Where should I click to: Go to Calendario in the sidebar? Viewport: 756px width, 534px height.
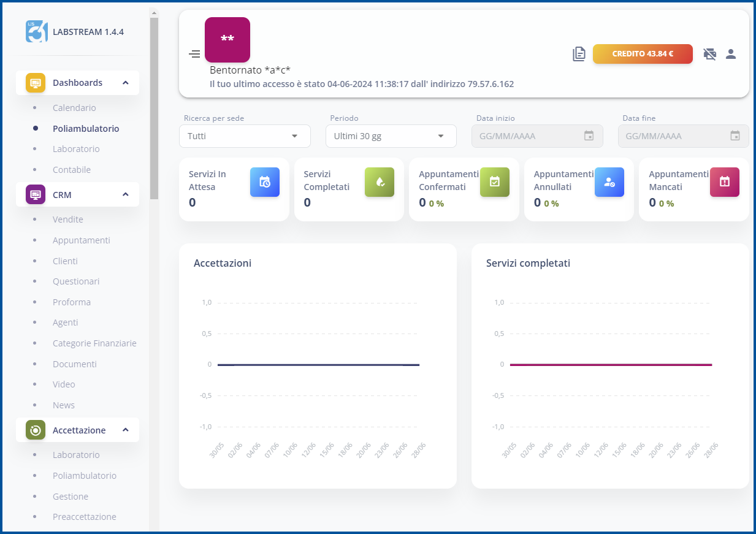(74, 108)
